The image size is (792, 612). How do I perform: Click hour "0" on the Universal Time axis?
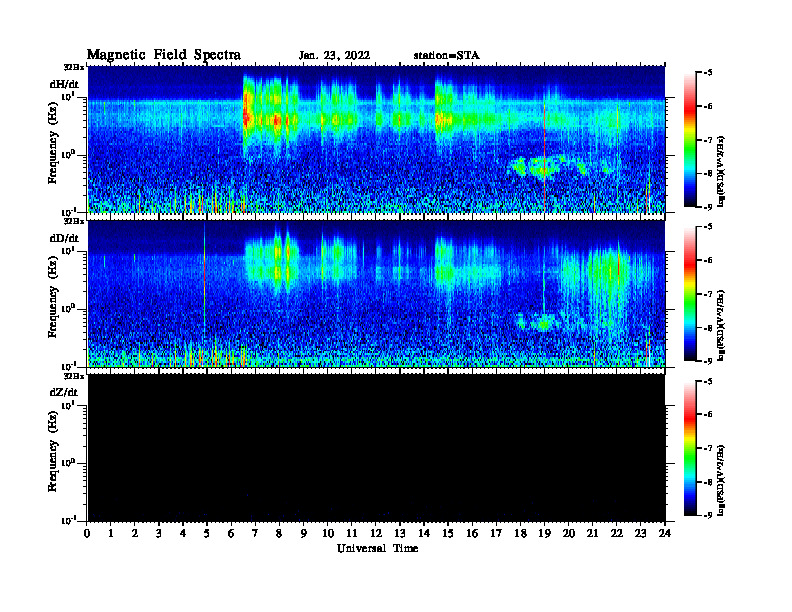(x=87, y=533)
